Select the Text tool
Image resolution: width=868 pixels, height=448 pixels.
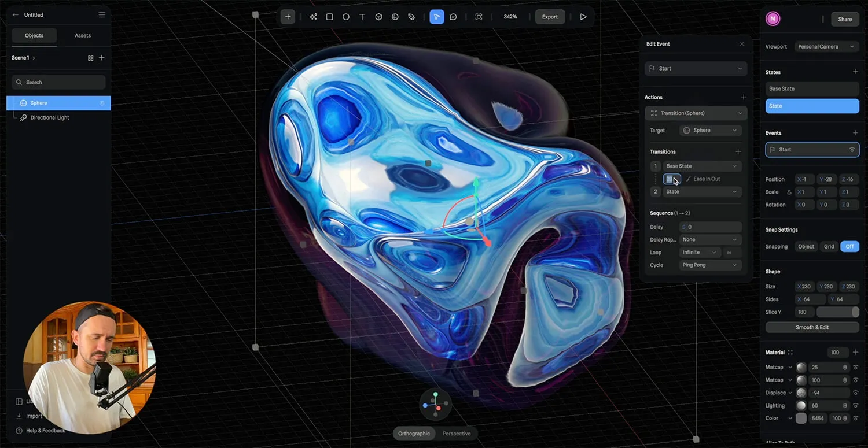tap(362, 17)
